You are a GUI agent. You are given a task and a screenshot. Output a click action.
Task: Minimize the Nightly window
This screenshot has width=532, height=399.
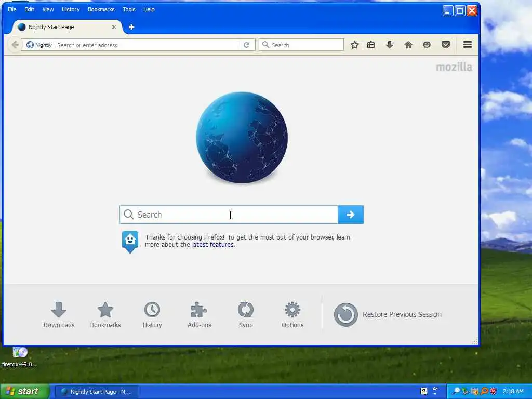point(447,11)
